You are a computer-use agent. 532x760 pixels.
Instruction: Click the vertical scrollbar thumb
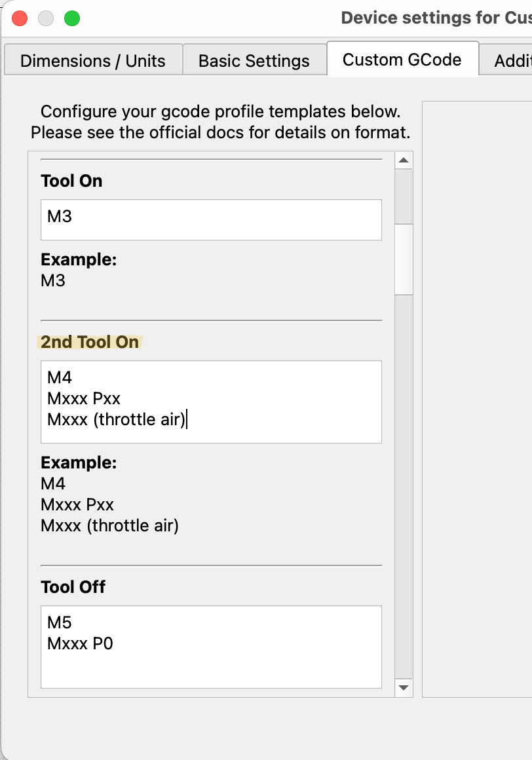point(404,259)
